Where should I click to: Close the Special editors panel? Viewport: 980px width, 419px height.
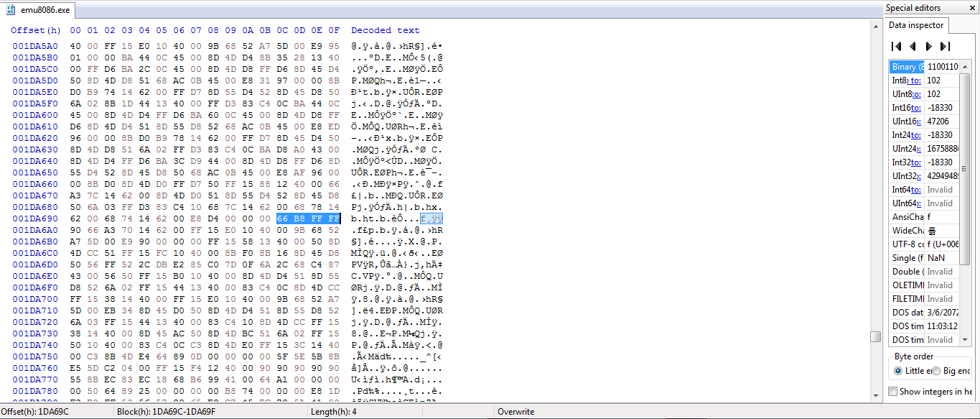click(971, 9)
